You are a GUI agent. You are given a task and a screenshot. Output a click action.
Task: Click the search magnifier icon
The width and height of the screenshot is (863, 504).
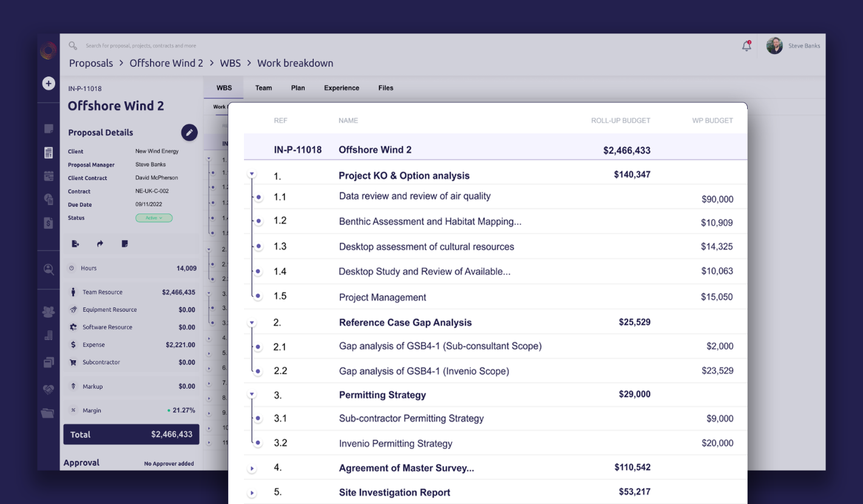click(73, 45)
